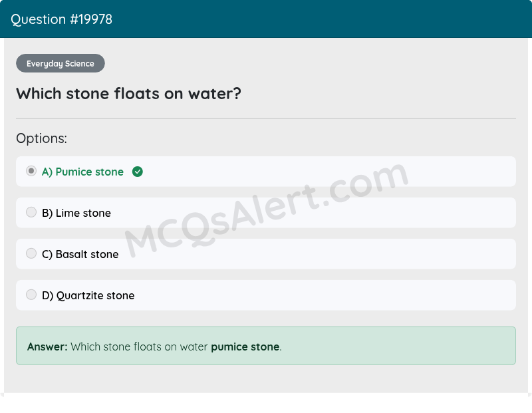Click option A Pumice stone answer card
This screenshot has width=532, height=413.
pos(266,171)
